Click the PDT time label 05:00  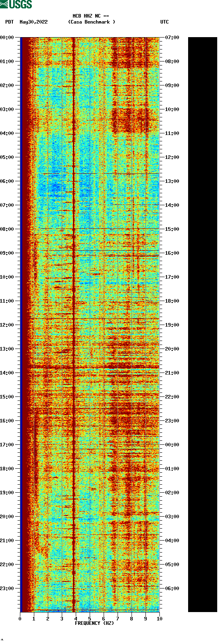click(x=7, y=157)
